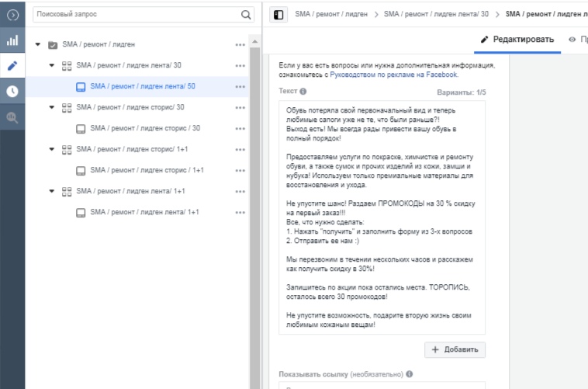Click the ad set grid icon for лидген лента/ 1+1
This screenshot has width=588, height=389.
coord(67,192)
